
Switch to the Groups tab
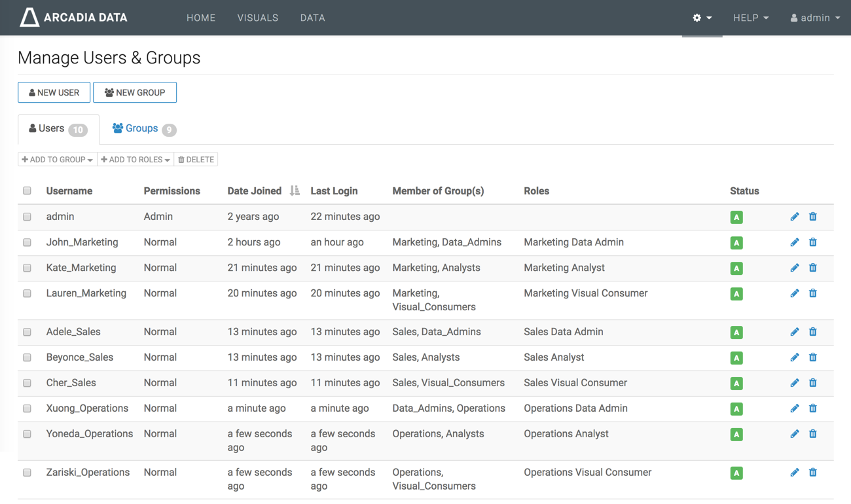(143, 129)
